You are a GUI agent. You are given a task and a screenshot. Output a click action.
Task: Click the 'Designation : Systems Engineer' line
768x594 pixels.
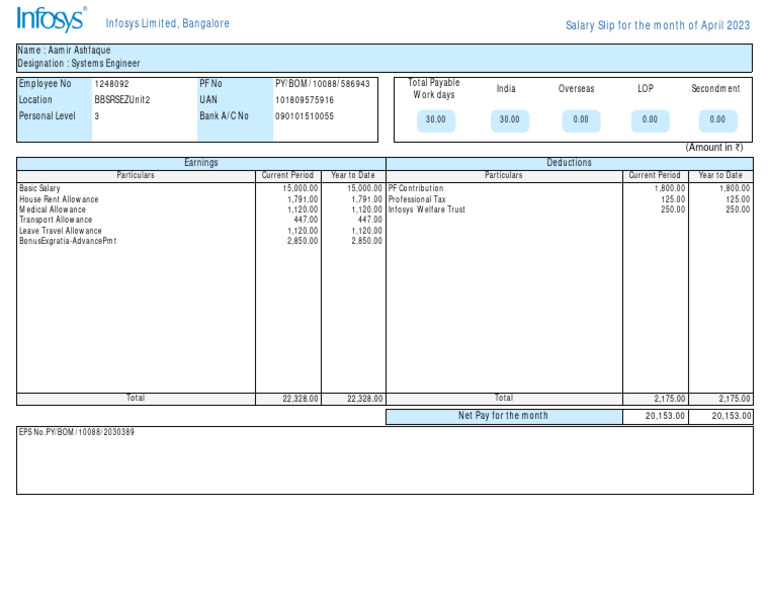(x=79, y=63)
